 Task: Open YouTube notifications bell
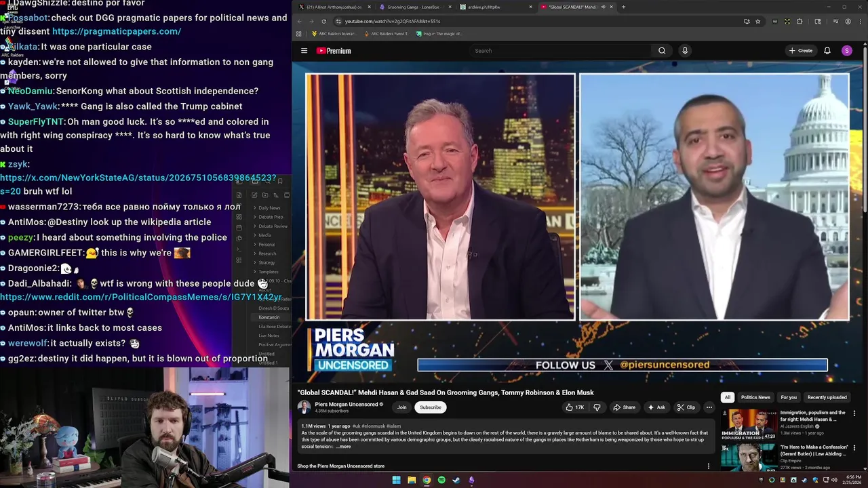pos(827,51)
